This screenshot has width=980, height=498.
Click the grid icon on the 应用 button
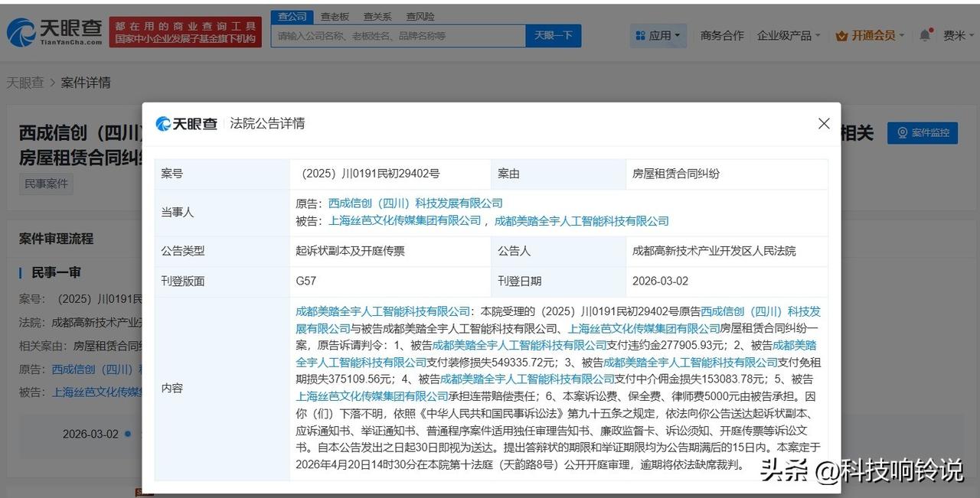click(x=641, y=34)
